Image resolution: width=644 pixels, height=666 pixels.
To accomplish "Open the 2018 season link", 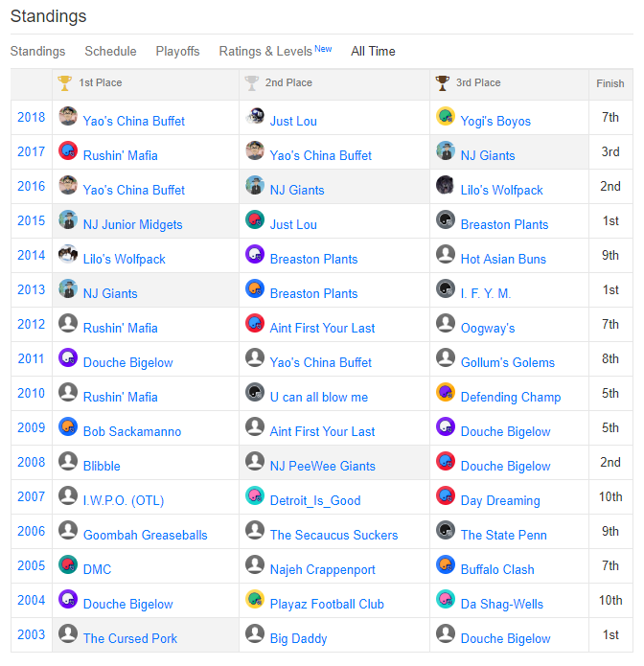I will 31,117.
